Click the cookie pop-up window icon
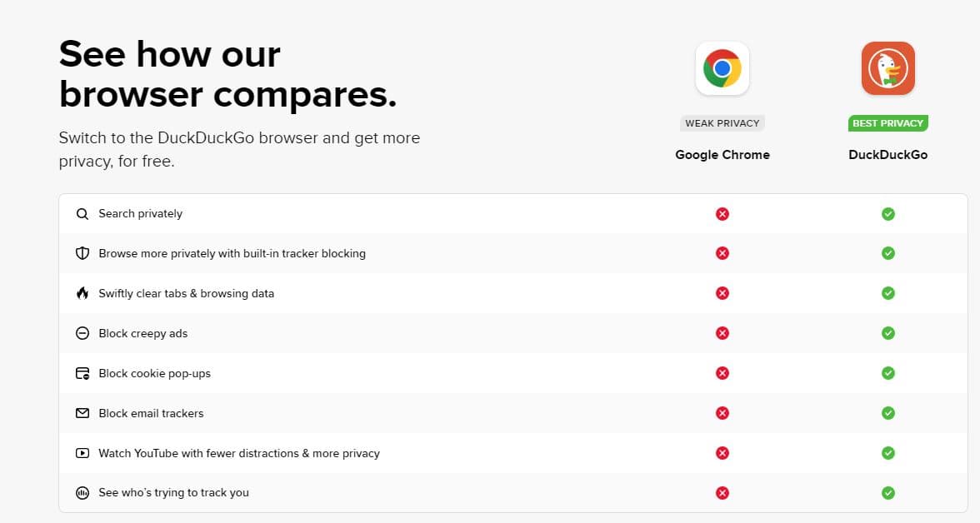The width and height of the screenshot is (980, 523). (82, 373)
